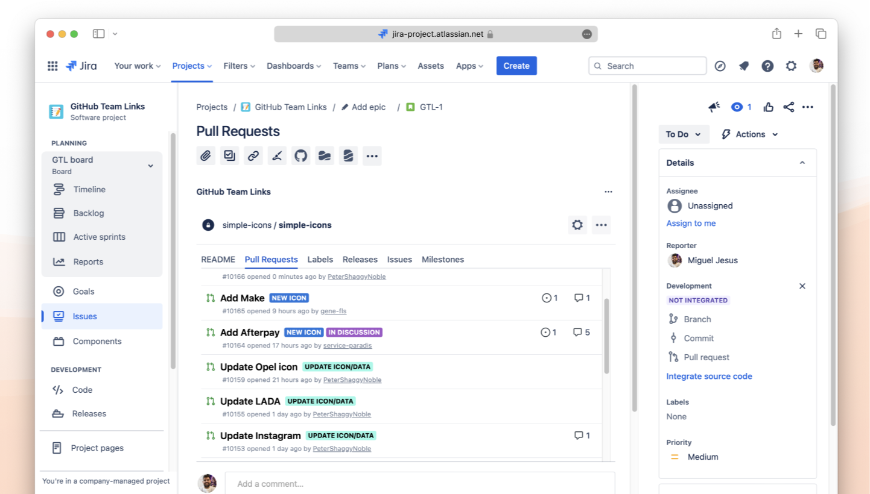Viewport: 870px width, 494px height.
Task: Open the simple-icons repository settings gear
Action: [x=578, y=225]
